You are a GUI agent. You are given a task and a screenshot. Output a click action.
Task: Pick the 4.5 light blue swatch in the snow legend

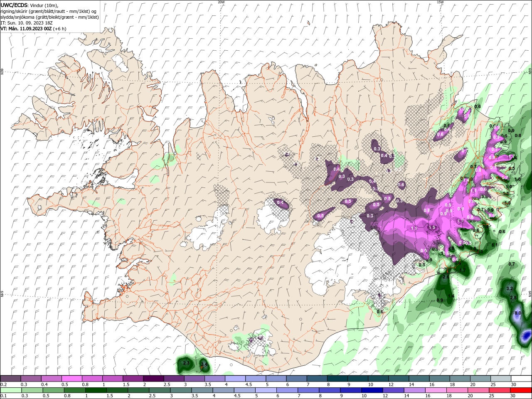click(x=256, y=379)
